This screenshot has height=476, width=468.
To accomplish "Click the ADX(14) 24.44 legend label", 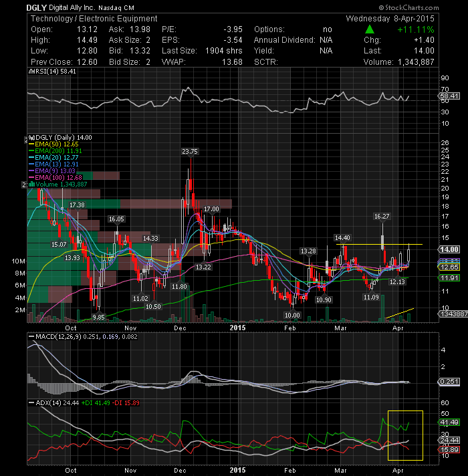I will (x=53, y=403).
